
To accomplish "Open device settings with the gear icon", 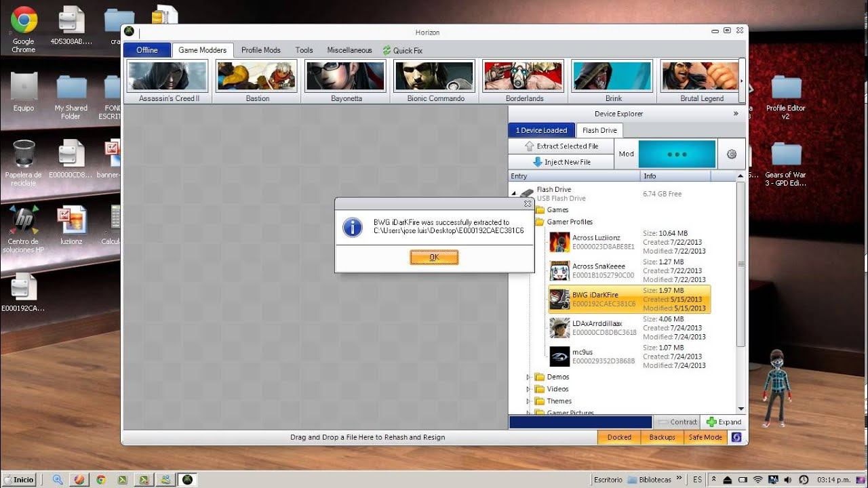I will pyautogui.click(x=732, y=154).
